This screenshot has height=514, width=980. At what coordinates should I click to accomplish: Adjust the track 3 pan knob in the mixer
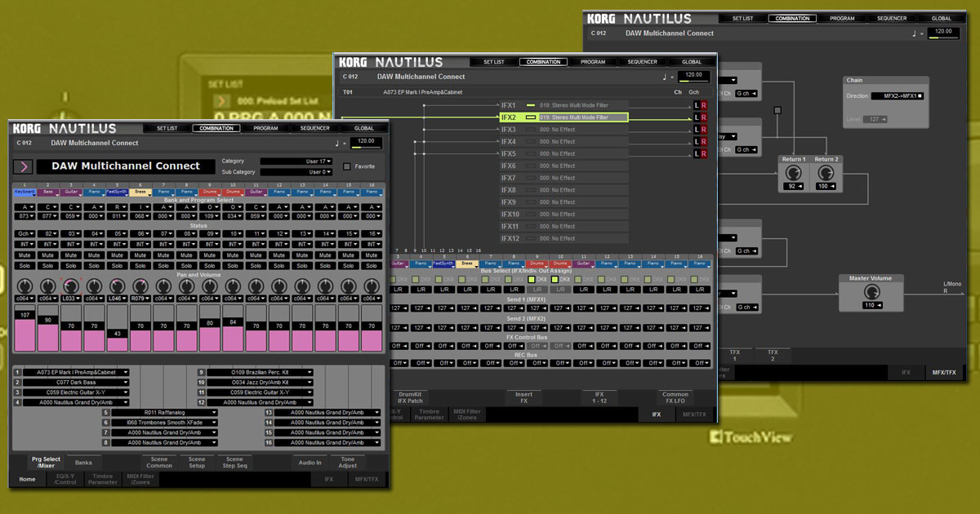click(x=71, y=286)
